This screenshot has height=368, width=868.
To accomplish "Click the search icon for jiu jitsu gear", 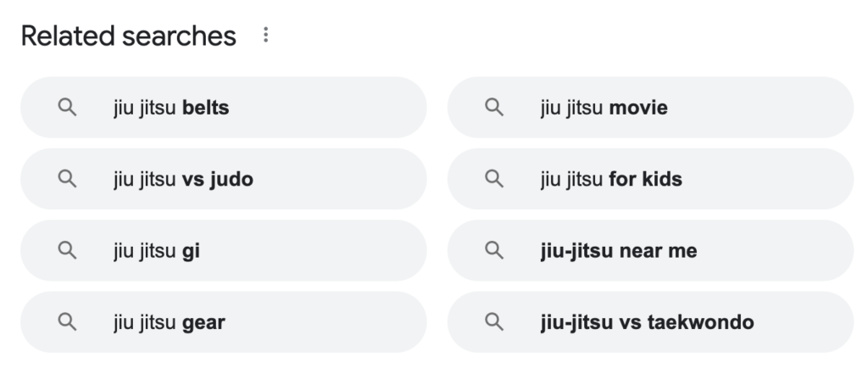I will click(x=68, y=321).
